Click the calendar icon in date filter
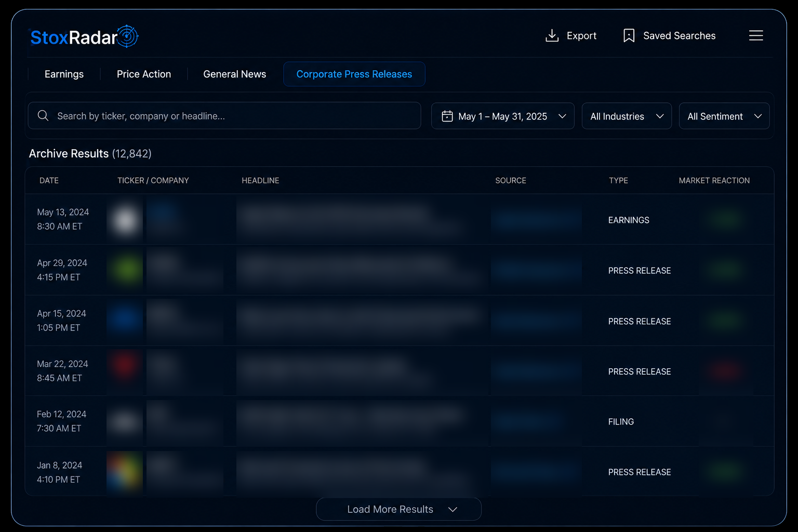798x532 pixels. tap(447, 116)
